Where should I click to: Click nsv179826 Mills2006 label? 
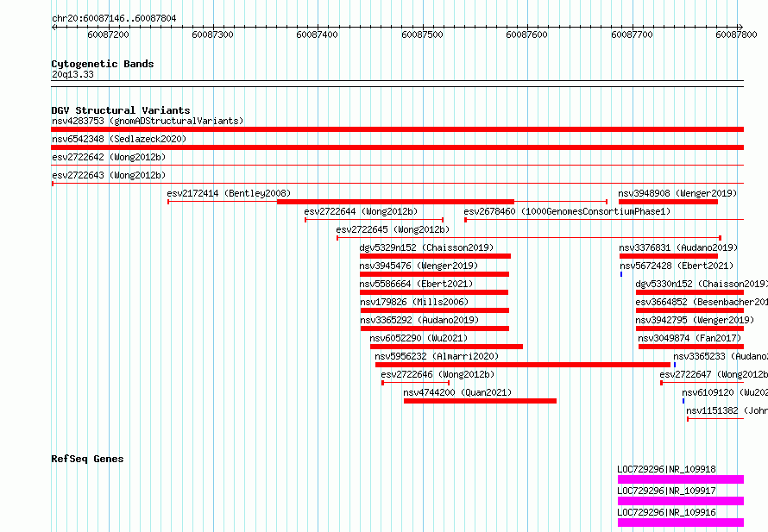414,302
